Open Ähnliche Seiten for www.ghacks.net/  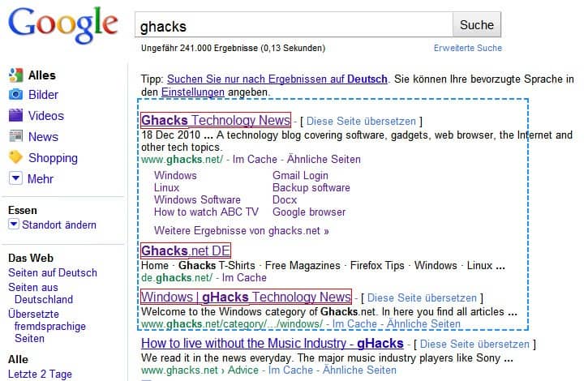[324, 160]
